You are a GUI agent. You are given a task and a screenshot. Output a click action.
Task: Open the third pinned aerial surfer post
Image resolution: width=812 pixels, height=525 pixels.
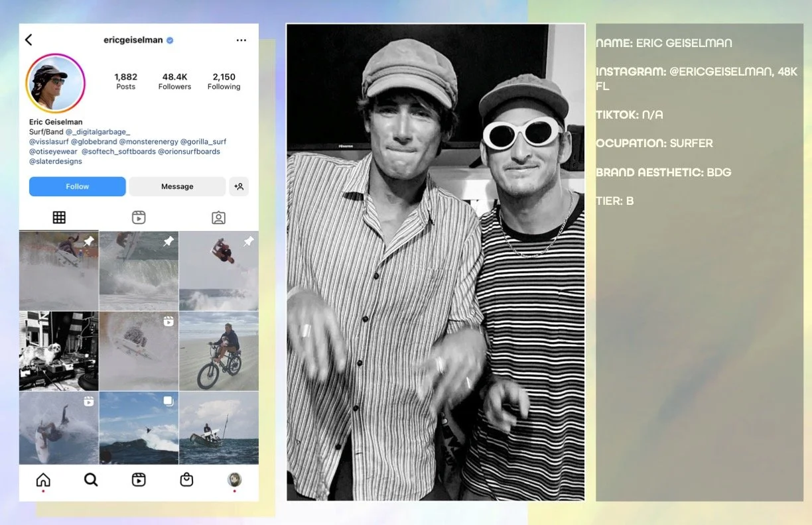(219, 271)
